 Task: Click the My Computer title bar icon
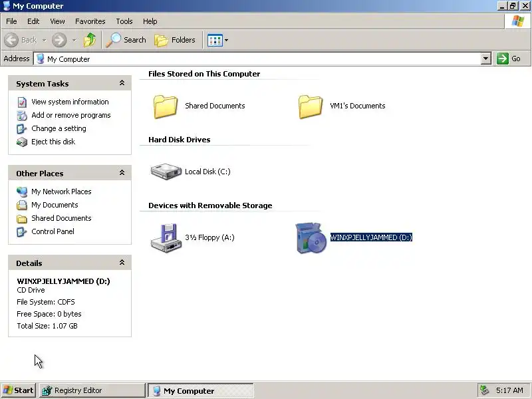7,6
